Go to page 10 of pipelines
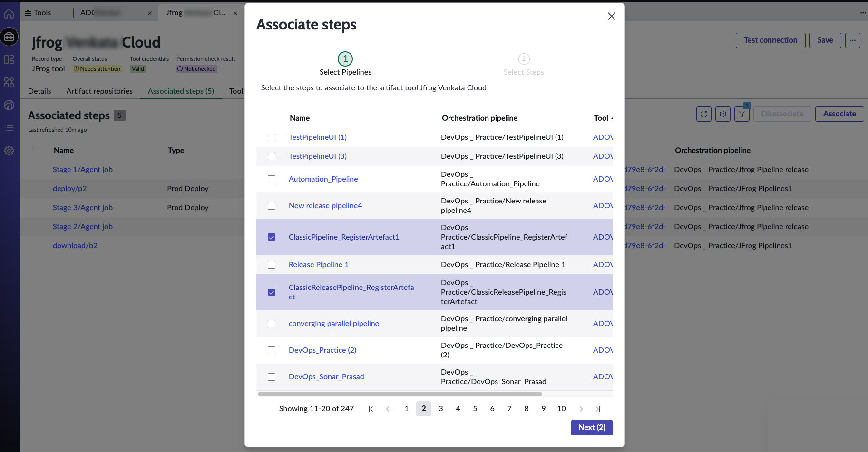 [x=561, y=409]
